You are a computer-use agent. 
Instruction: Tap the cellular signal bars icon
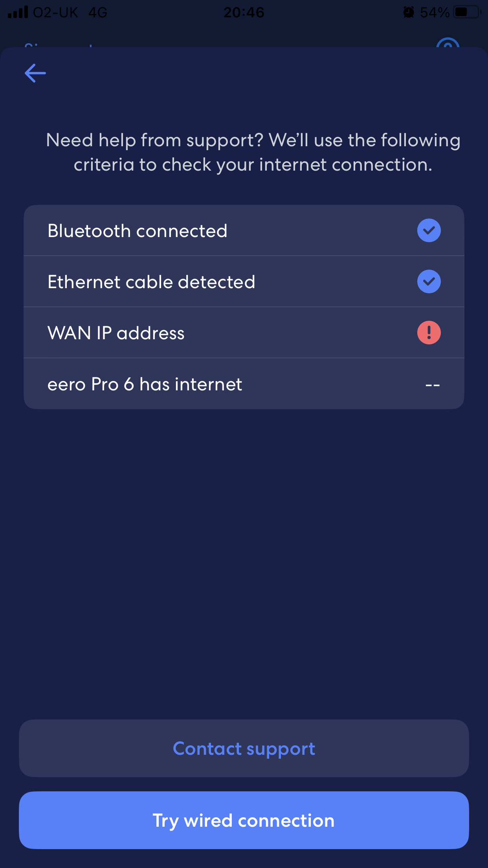(x=18, y=13)
